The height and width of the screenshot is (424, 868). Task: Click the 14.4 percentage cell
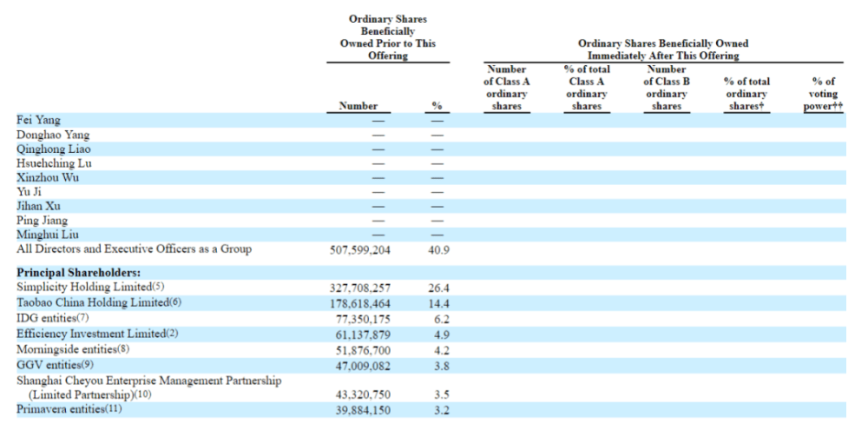click(x=439, y=304)
